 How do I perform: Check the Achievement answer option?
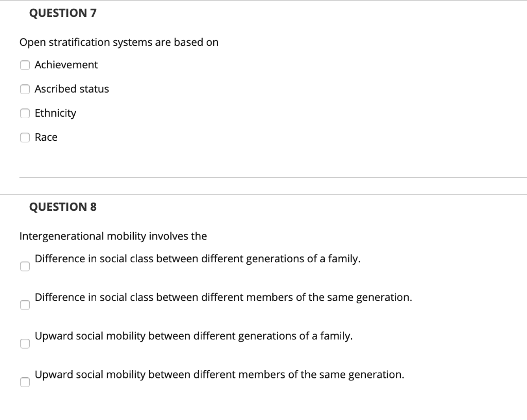[x=25, y=65]
